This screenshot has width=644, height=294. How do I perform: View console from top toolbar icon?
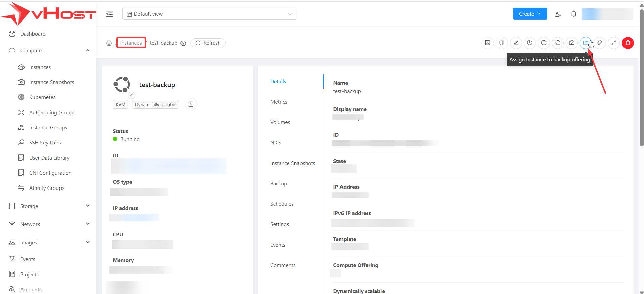pyautogui.click(x=487, y=43)
